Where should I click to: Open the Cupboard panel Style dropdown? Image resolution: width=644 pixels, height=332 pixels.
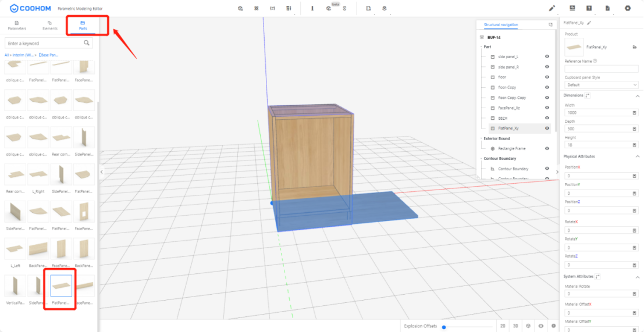601,85
